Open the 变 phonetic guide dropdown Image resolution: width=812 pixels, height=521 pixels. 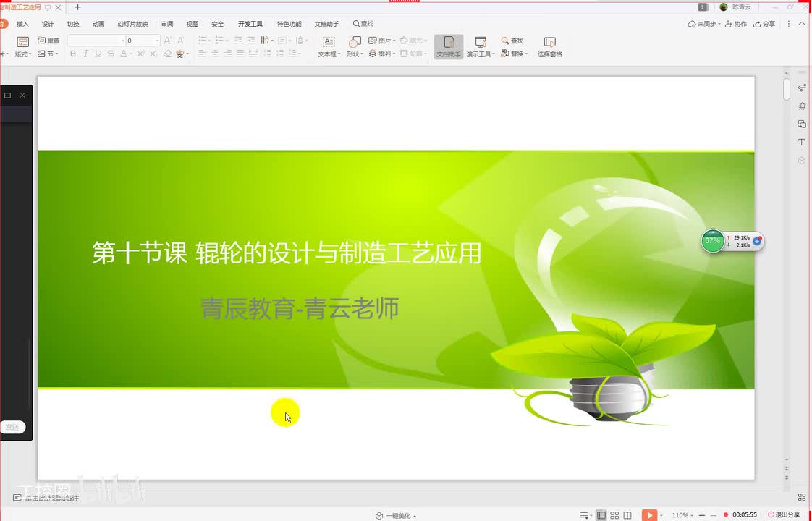click(182, 54)
